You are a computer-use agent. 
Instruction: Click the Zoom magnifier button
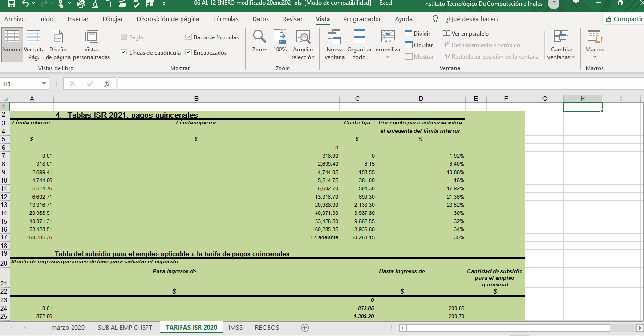[x=260, y=41]
